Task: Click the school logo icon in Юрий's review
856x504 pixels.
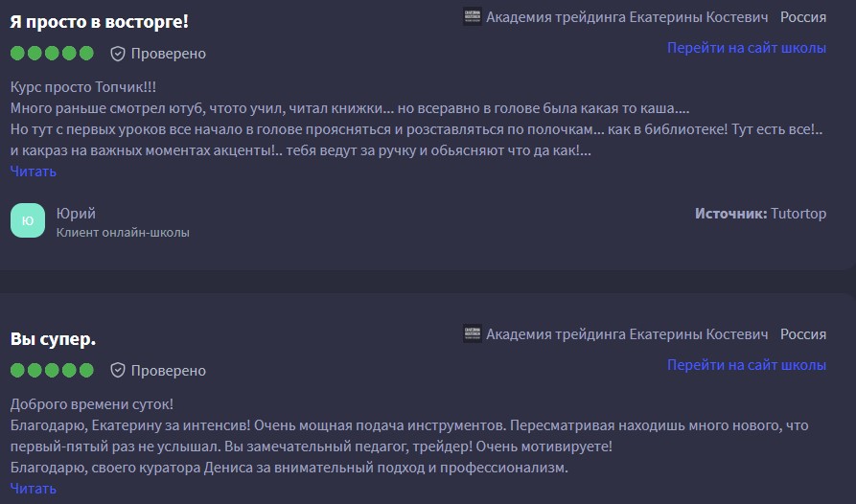Action: pos(472,16)
